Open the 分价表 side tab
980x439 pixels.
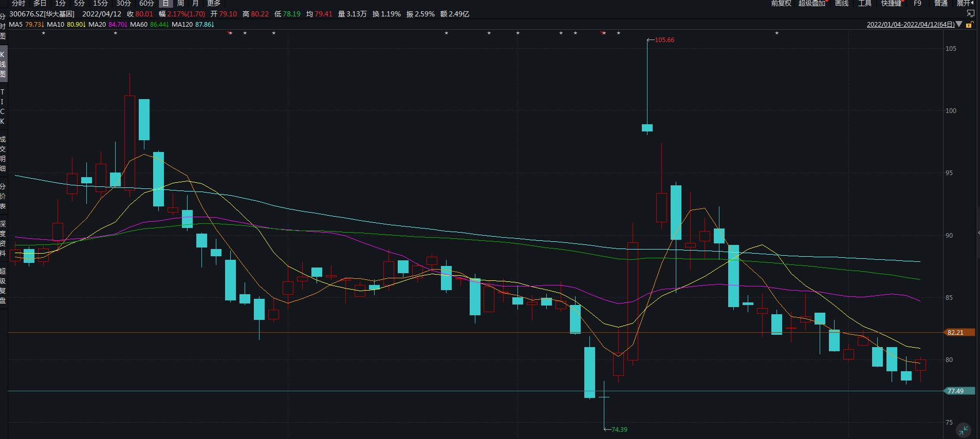pos(3,196)
